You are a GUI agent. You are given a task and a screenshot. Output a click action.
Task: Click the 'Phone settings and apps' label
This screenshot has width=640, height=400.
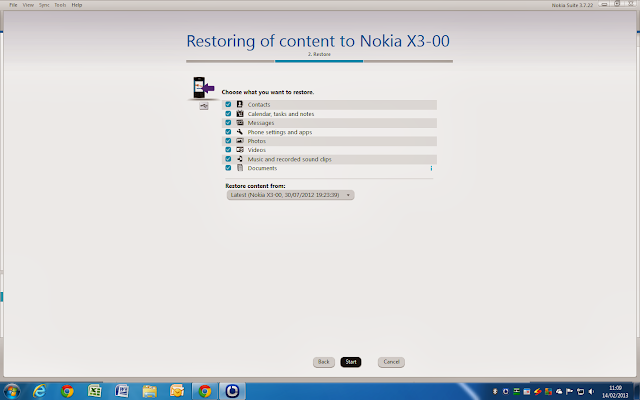pyautogui.click(x=280, y=132)
